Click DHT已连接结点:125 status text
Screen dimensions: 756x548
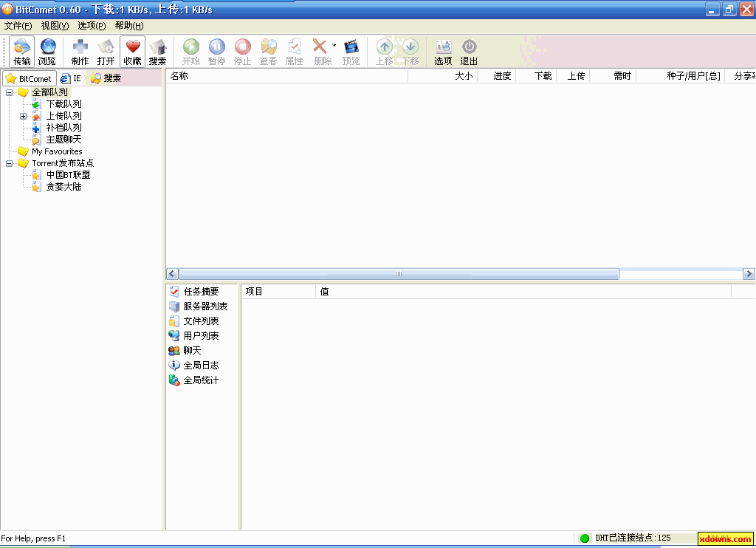tap(633, 538)
